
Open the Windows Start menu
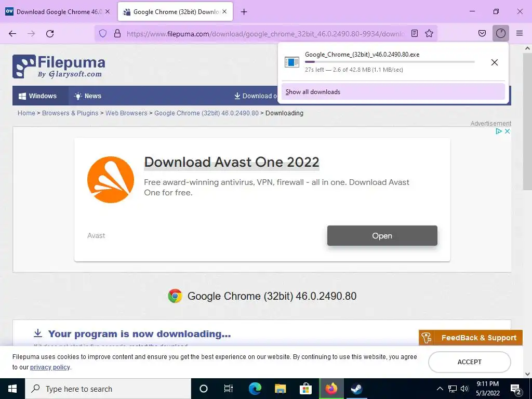pyautogui.click(x=12, y=389)
